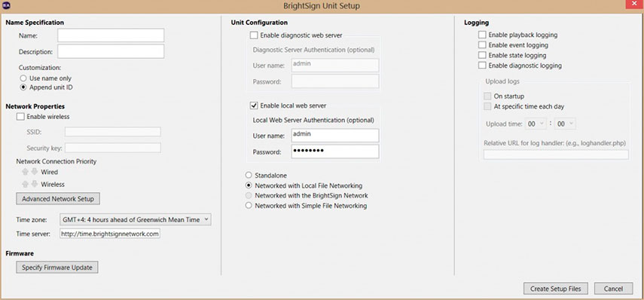Choose Networked with the BrightSign Network

[x=248, y=196]
